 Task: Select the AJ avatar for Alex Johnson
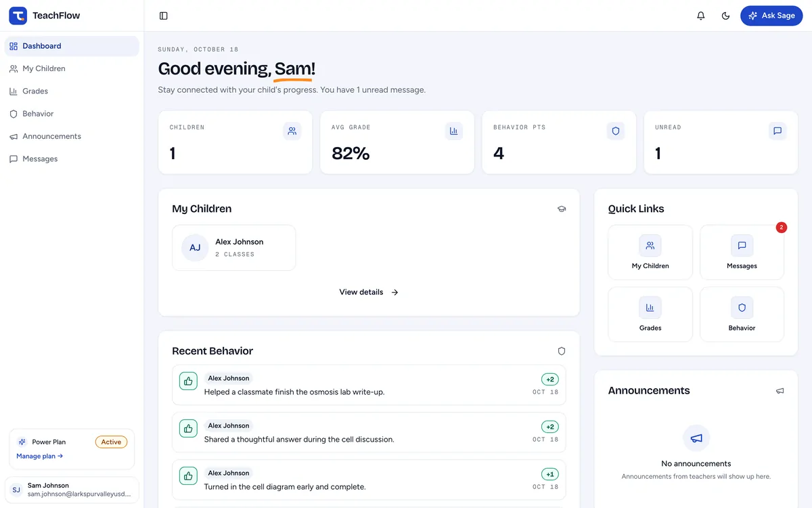coord(195,248)
